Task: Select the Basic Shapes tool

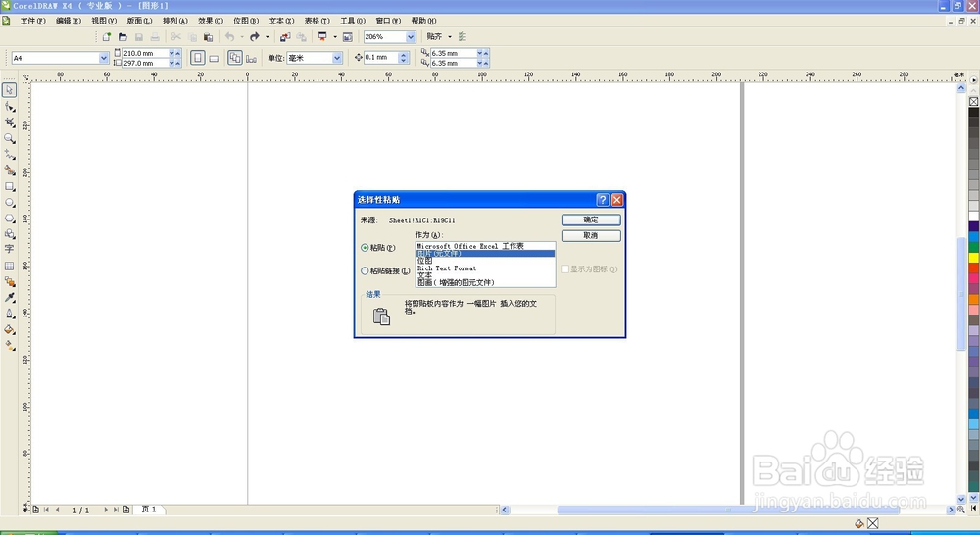Action: [x=10, y=234]
